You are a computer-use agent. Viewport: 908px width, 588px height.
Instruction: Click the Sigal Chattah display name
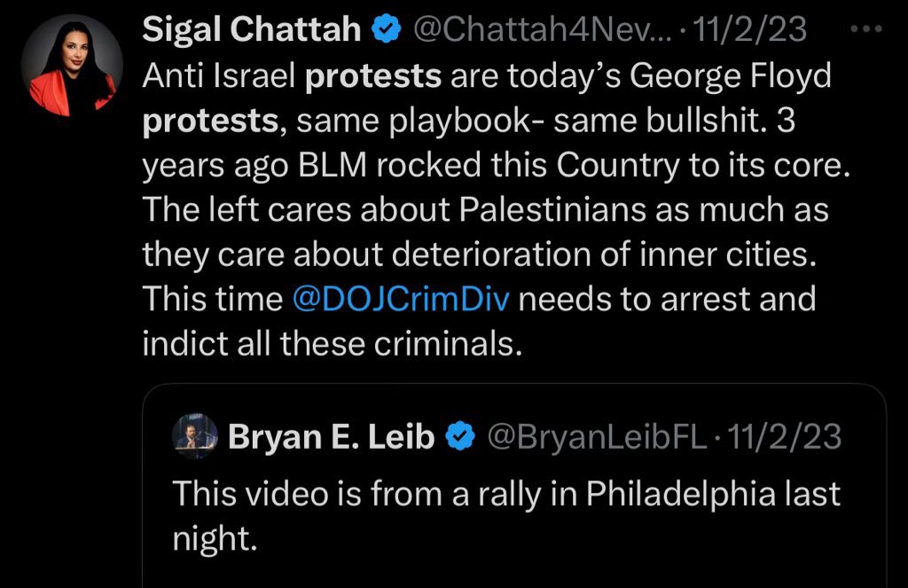[252, 31]
